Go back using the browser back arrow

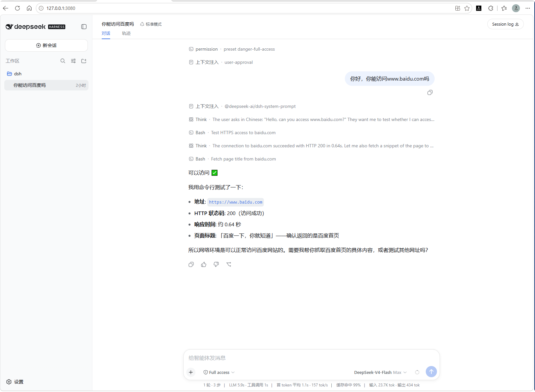[x=6, y=8]
